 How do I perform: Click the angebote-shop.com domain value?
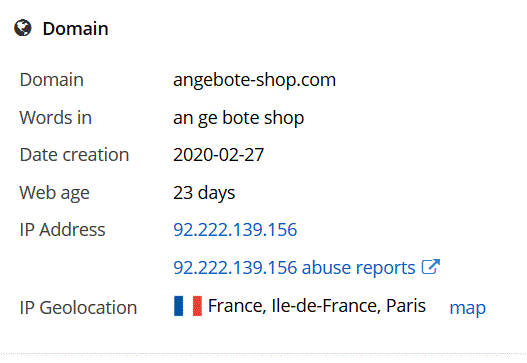coord(254,80)
